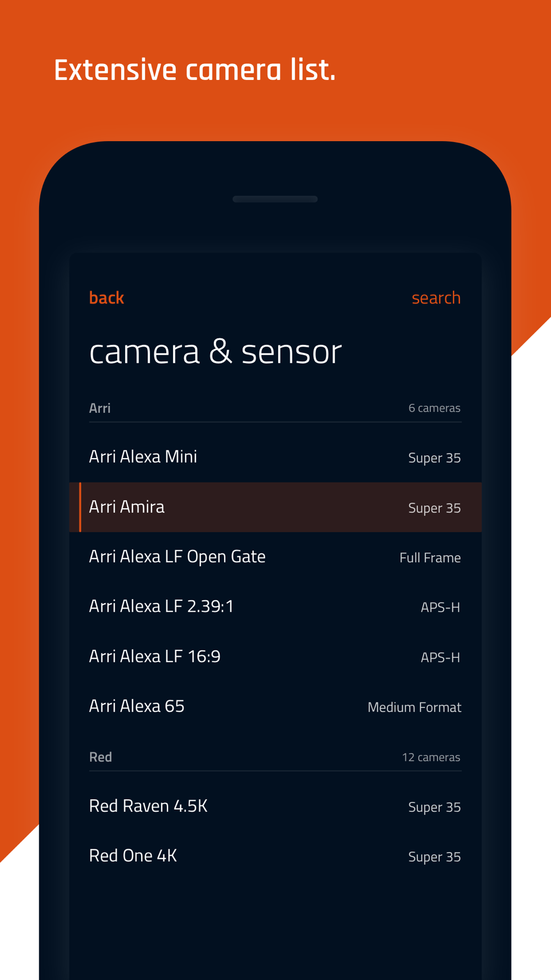This screenshot has height=980, width=551.
Task: Select Arri Alexa LF Open Gate
Action: tap(275, 557)
